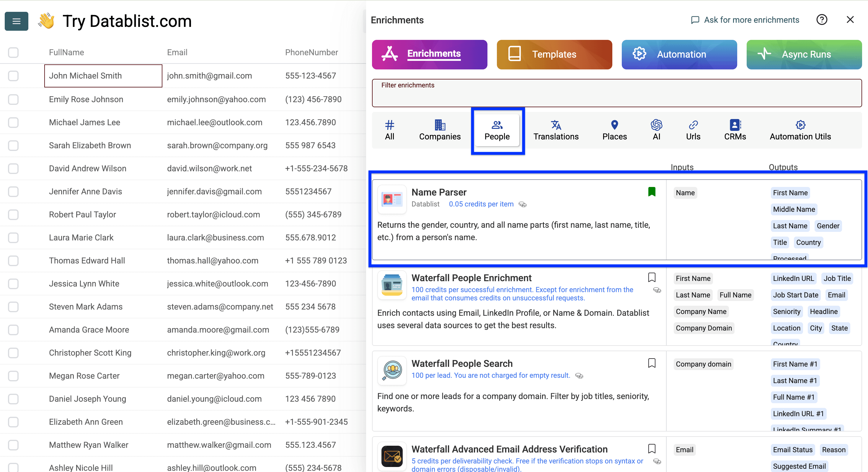The height and width of the screenshot is (472, 868).
Task: Click Ask for more enrichments link
Action: 745,20
